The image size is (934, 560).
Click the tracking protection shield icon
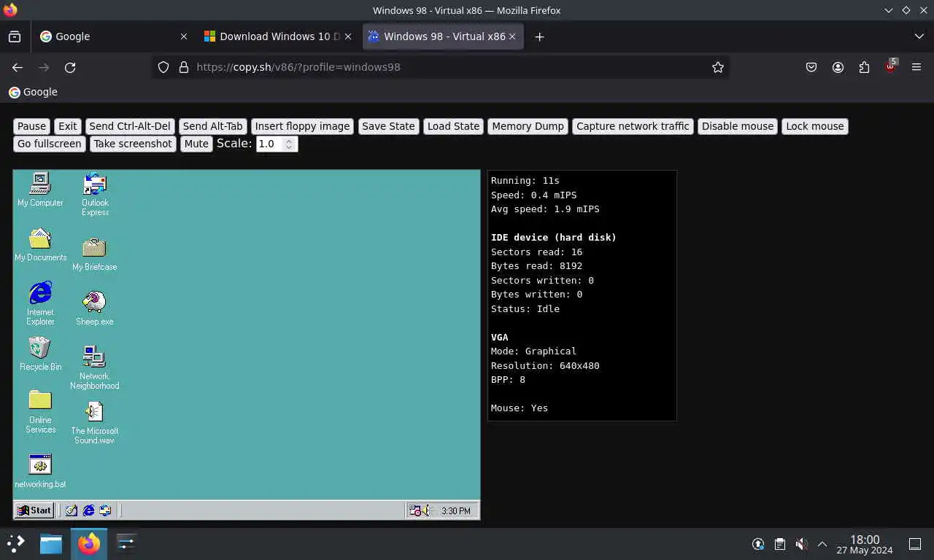[163, 67]
